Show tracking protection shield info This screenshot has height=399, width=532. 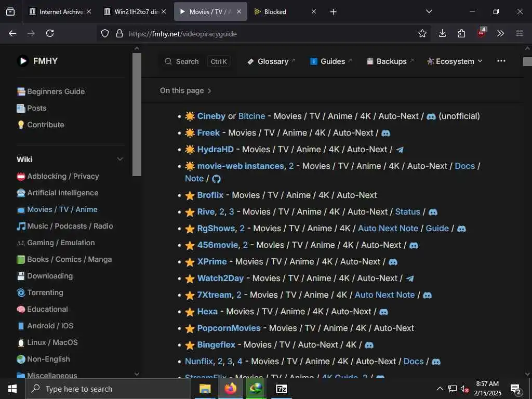pyautogui.click(x=105, y=34)
